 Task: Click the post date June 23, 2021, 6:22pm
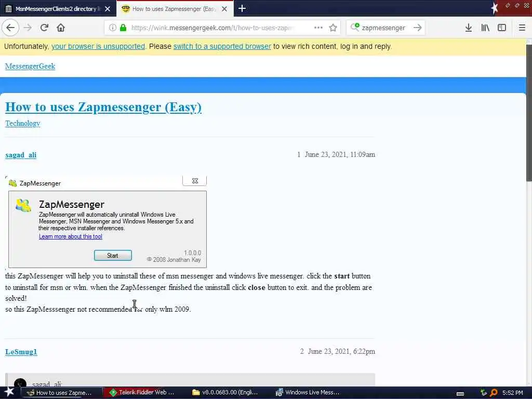(x=341, y=352)
